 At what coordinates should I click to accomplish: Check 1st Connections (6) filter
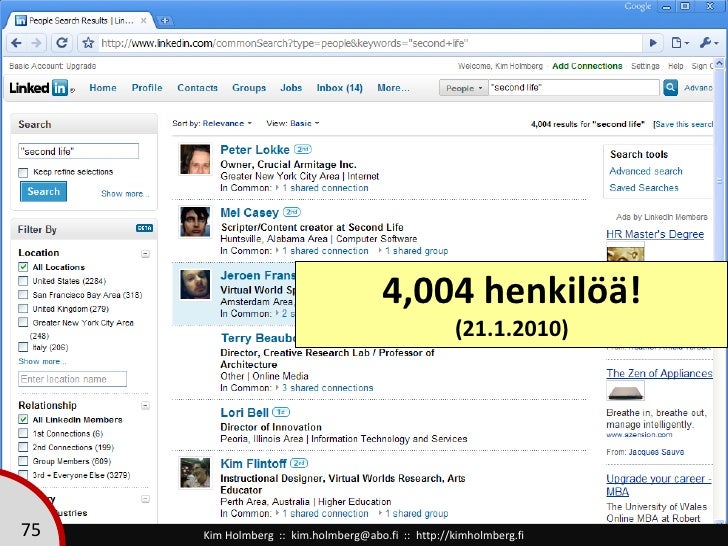point(23,433)
